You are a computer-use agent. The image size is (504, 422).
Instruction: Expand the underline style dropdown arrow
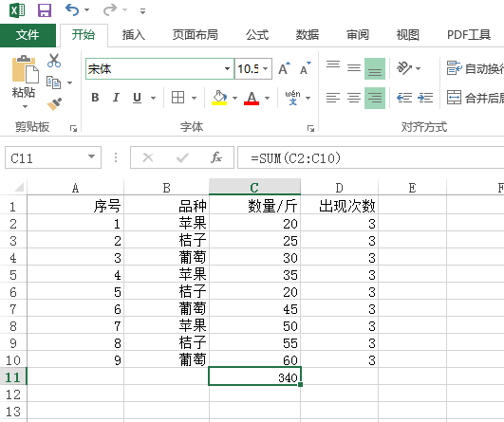[x=154, y=98]
